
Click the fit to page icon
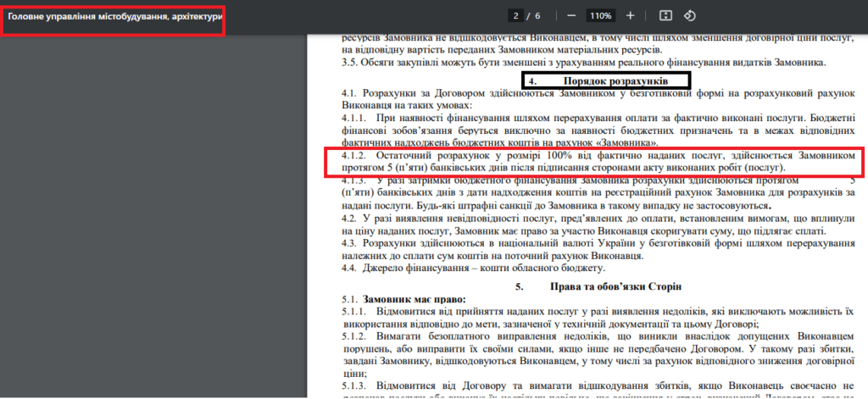coord(665,16)
